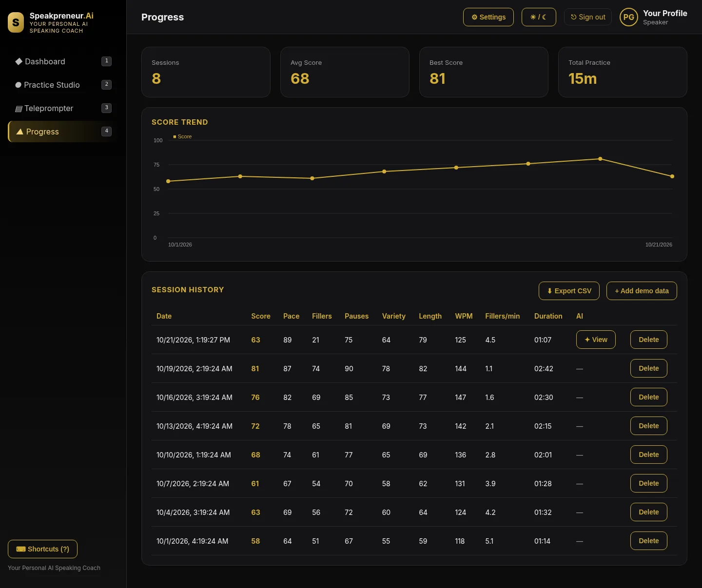
Task: Click the Fillers/min column header
Action: point(502,316)
